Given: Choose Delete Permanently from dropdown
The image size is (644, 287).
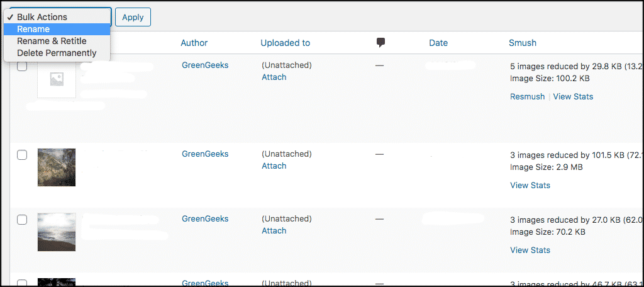Looking at the screenshot, I should (x=57, y=53).
